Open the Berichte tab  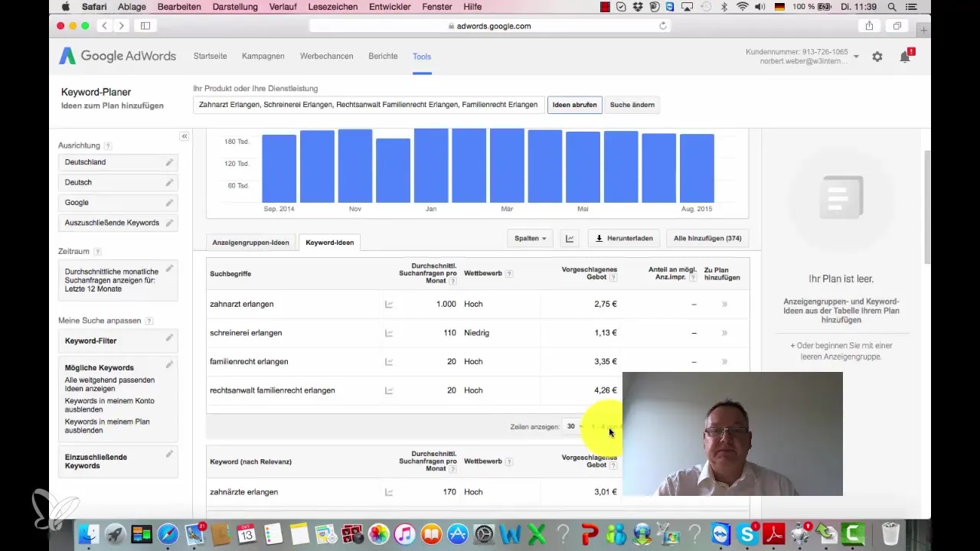click(x=383, y=57)
